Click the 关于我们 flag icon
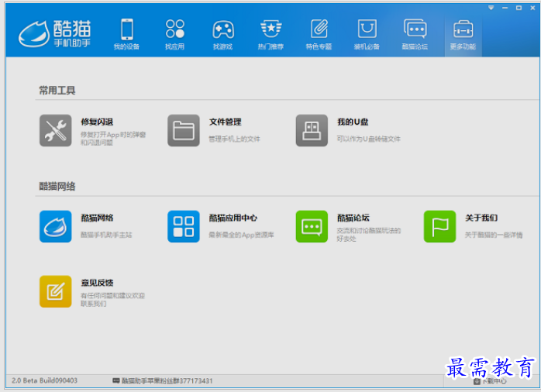Viewport: 541px width, 392px height. (440, 226)
